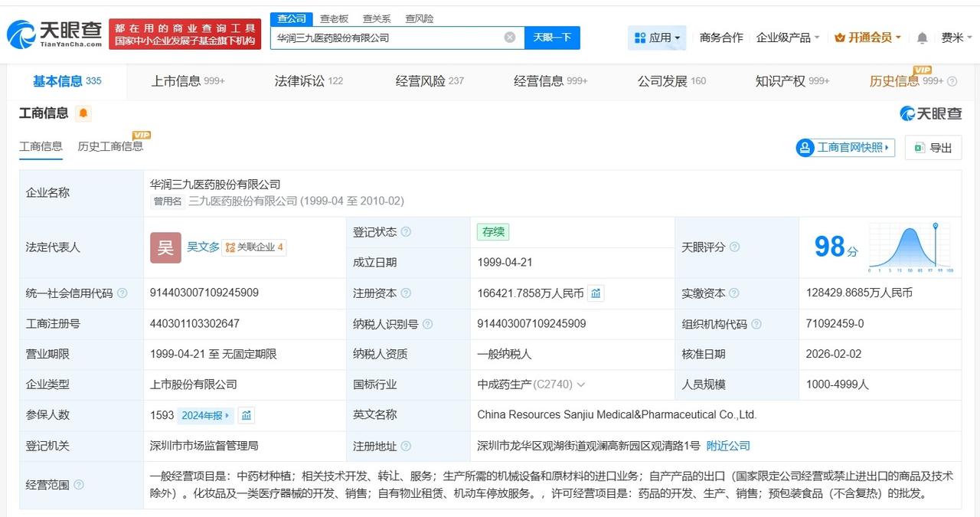This screenshot has height=517, width=980.
Task: Switch to 历史信息 VIP tab
Action: click(x=906, y=80)
